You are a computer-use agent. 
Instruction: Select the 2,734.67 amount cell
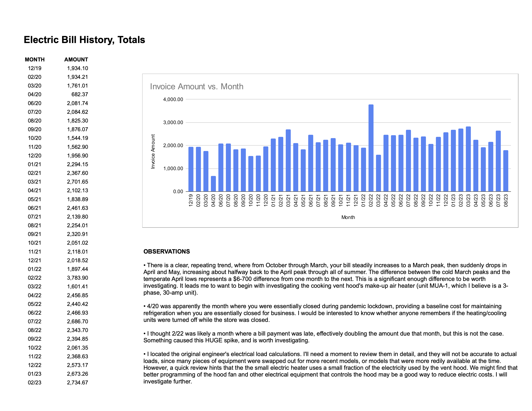point(77,382)
